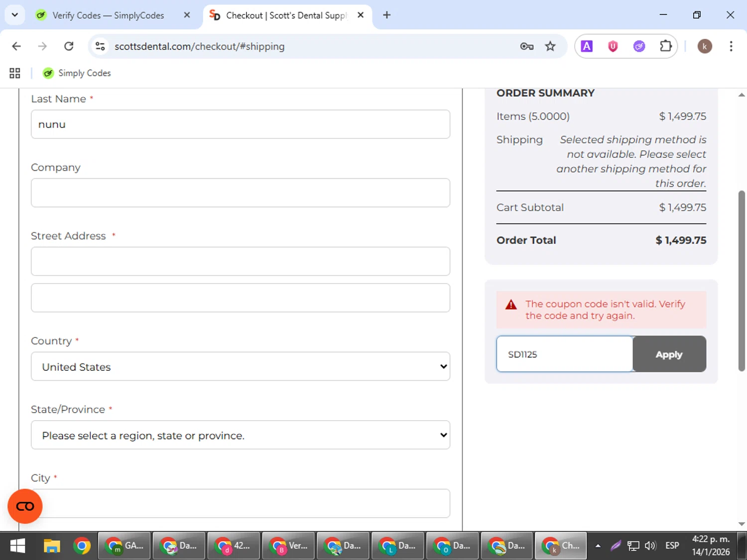Go back to the previous page
The width and height of the screenshot is (747, 560).
pos(16,46)
